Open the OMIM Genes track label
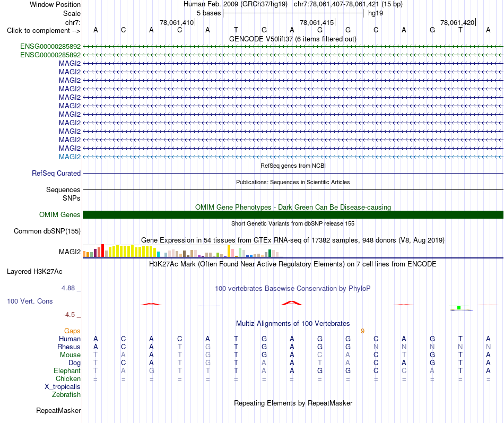The width and height of the screenshot is (504, 423). tap(59, 214)
